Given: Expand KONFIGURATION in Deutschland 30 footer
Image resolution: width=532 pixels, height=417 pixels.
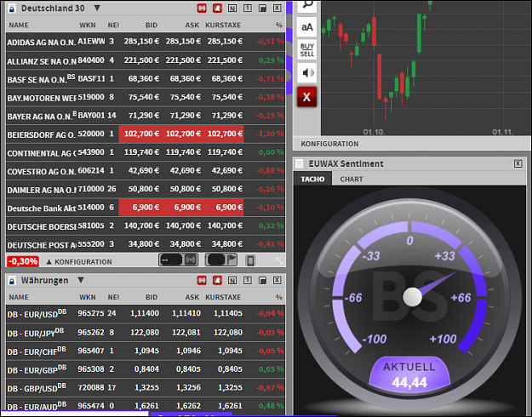Looking at the screenshot, I should click(79, 261).
